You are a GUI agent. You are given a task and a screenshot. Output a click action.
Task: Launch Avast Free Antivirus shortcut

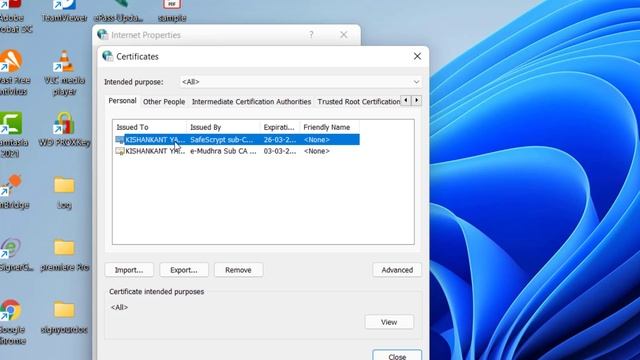tap(11, 72)
